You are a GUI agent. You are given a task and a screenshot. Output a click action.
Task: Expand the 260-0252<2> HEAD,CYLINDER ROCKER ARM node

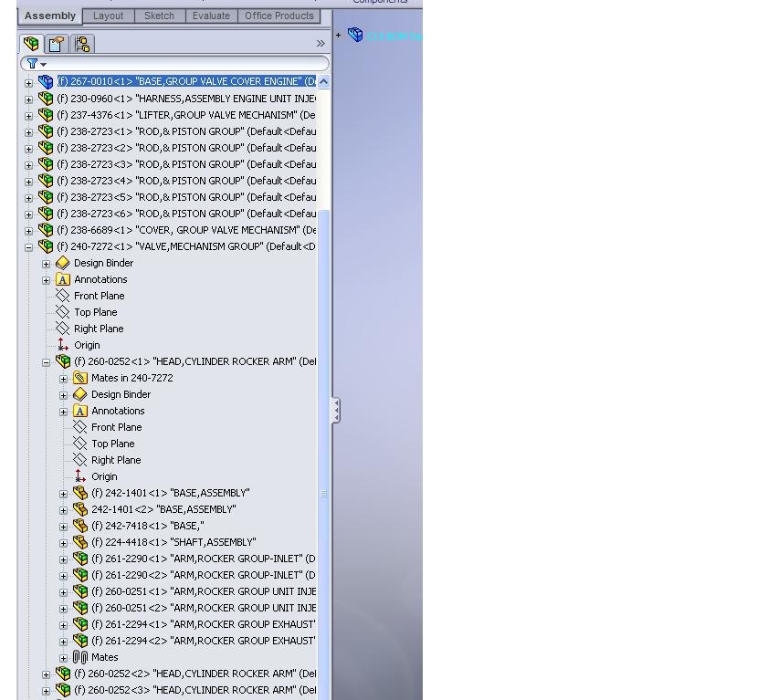(46, 675)
